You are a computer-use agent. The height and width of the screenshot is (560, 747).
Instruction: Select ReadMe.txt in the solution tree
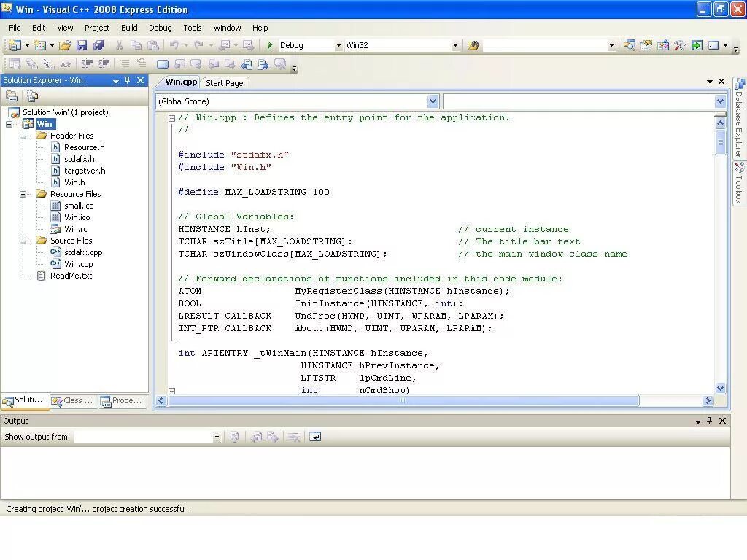pos(71,276)
